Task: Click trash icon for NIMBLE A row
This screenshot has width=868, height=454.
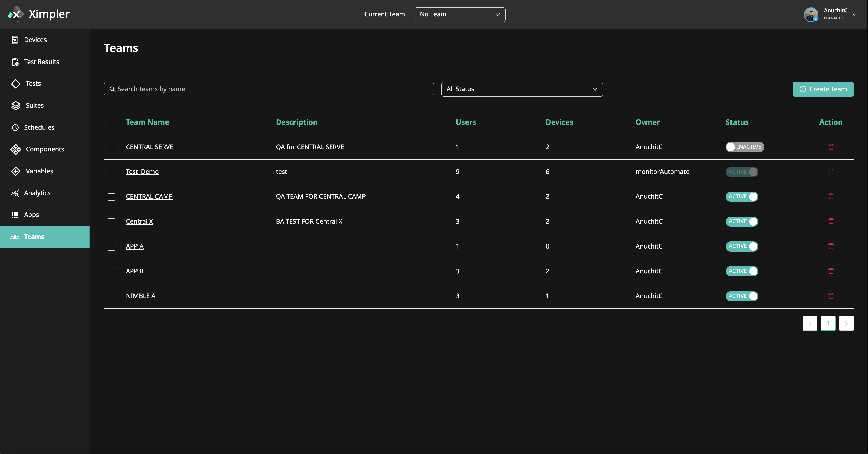Action: pyautogui.click(x=831, y=296)
